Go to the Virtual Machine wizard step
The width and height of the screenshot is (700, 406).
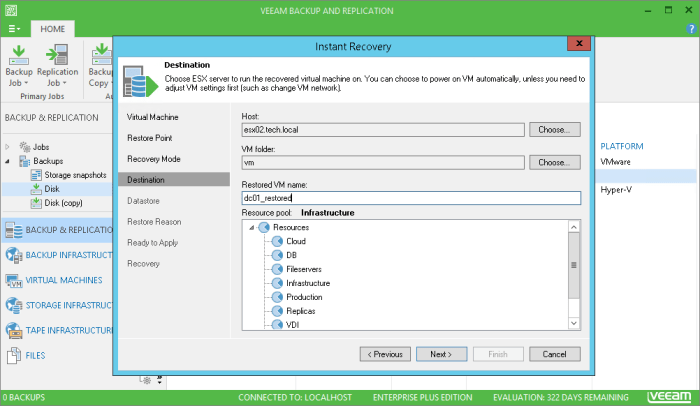(153, 117)
